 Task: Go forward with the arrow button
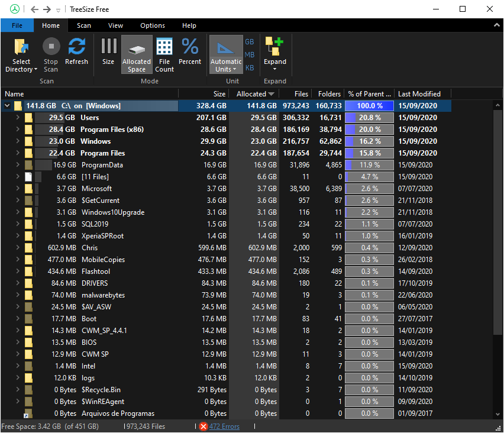pyautogui.click(x=47, y=9)
